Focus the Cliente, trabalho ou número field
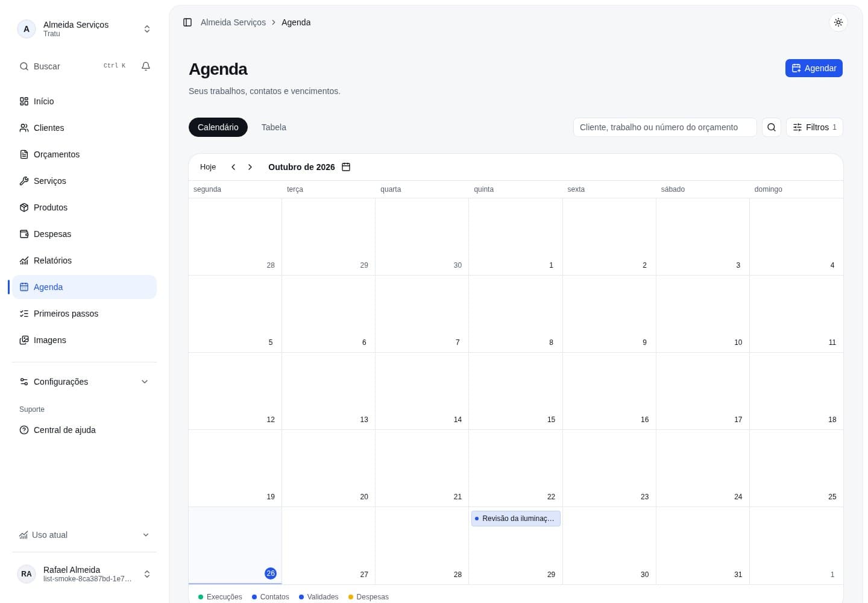 click(x=665, y=127)
